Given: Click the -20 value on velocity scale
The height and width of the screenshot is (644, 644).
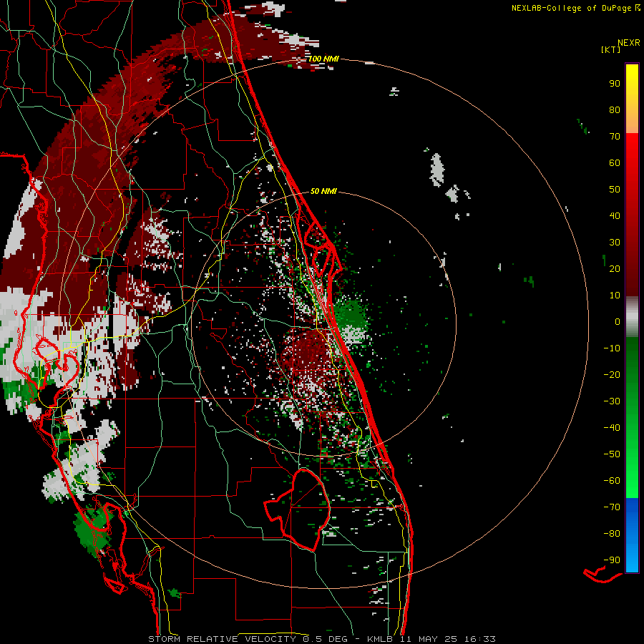Looking at the screenshot, I should (x=612, y=374).
